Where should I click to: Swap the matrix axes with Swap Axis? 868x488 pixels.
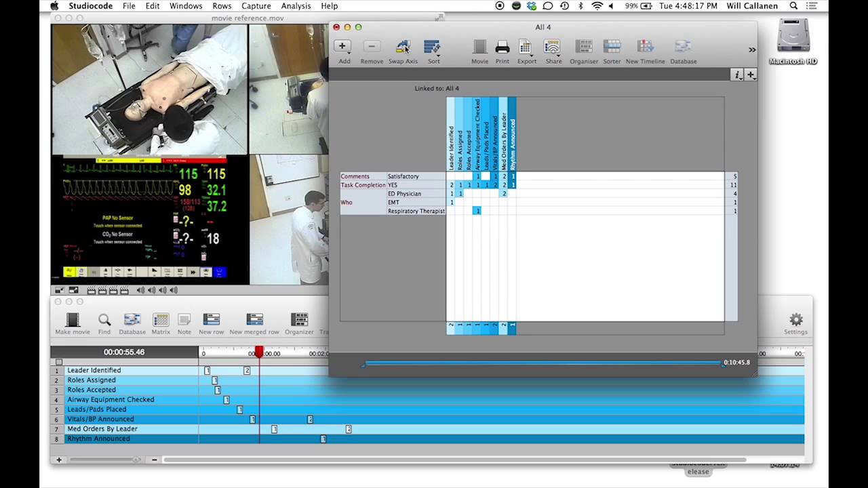coord(403,52)
